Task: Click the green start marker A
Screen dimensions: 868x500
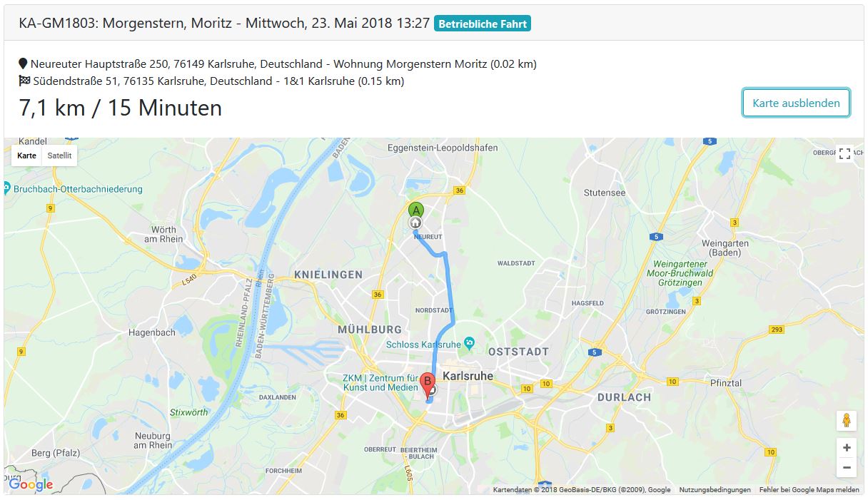Action: pyautogui.click(x=415, y=210)
